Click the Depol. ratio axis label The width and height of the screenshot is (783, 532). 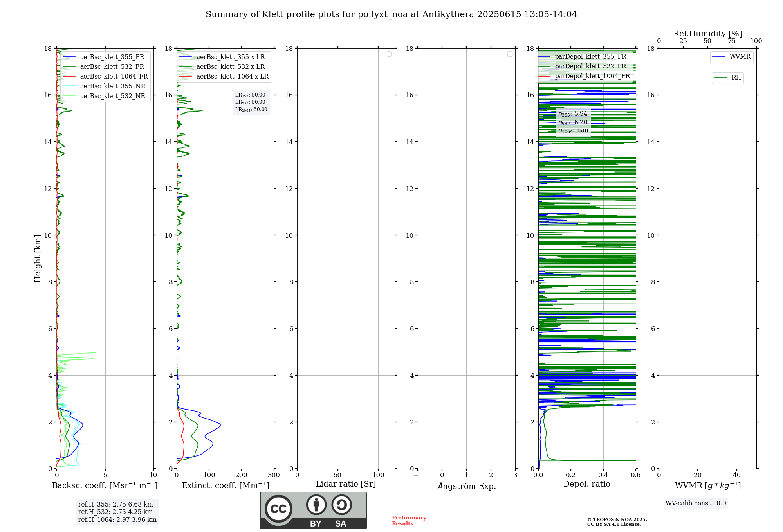pos(587,484)
